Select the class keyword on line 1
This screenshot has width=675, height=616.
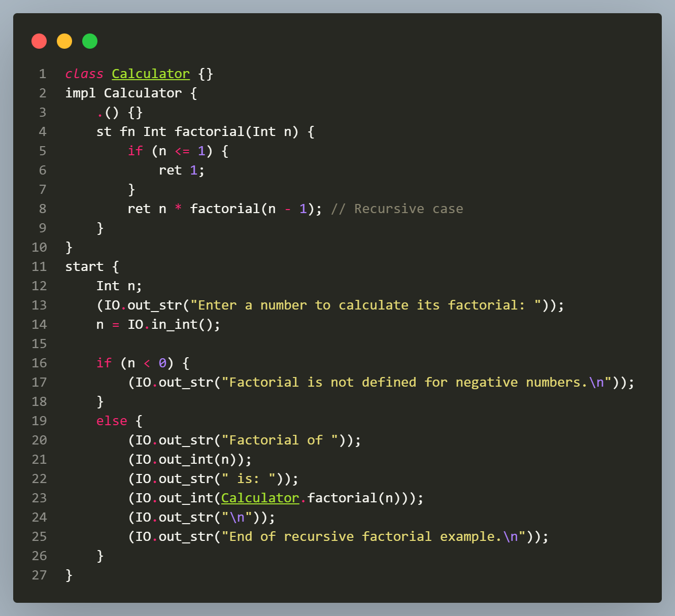coord(84,74)
